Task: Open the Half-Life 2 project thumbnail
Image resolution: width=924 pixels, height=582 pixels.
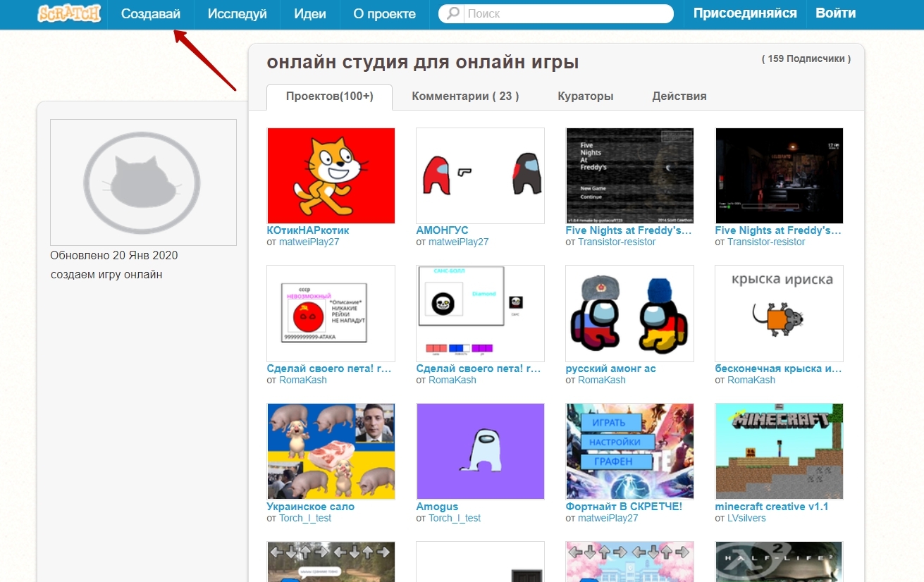Action: 779,562
